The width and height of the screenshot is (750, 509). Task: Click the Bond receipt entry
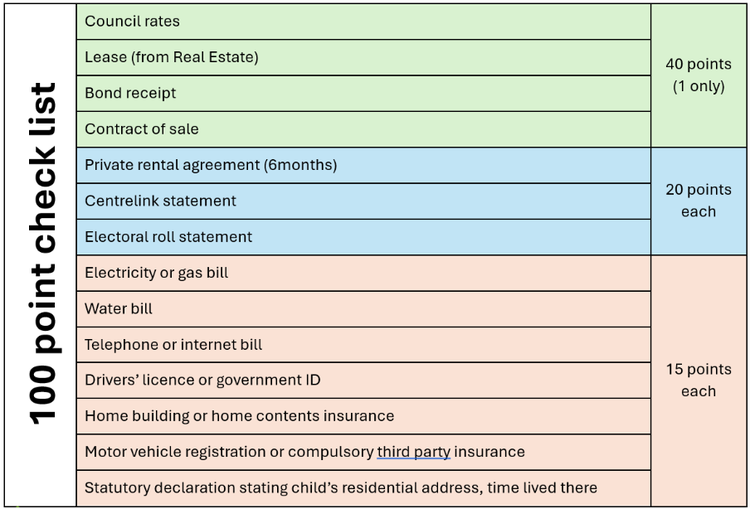click(130, 93)
